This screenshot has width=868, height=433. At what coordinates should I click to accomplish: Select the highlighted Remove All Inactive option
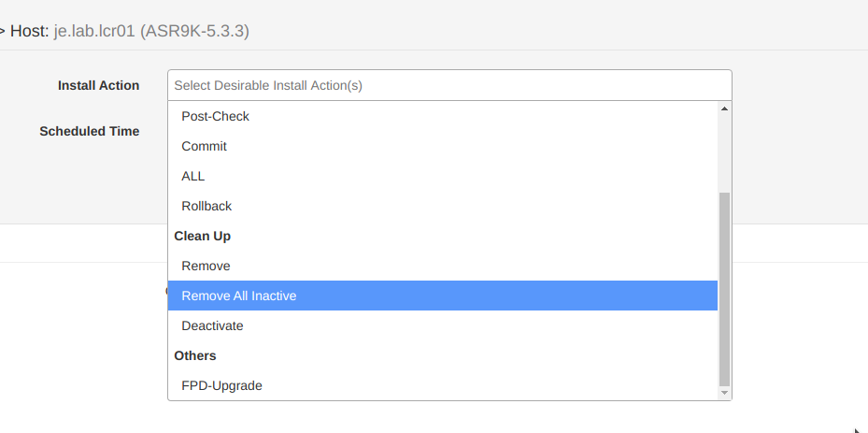click(239, 296)
